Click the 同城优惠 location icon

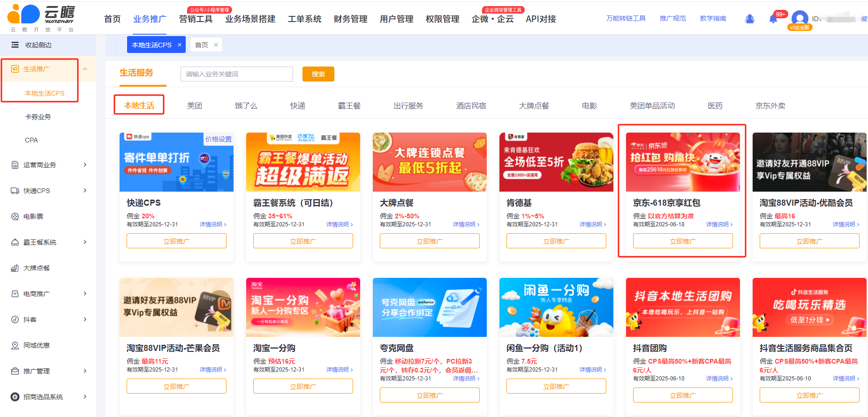tap(15, 345)
